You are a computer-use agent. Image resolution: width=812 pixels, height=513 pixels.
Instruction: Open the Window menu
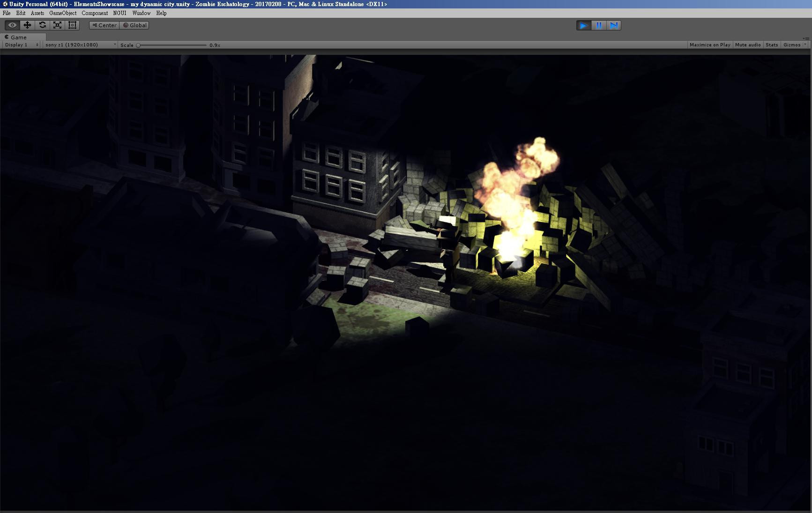pos(141,13)
